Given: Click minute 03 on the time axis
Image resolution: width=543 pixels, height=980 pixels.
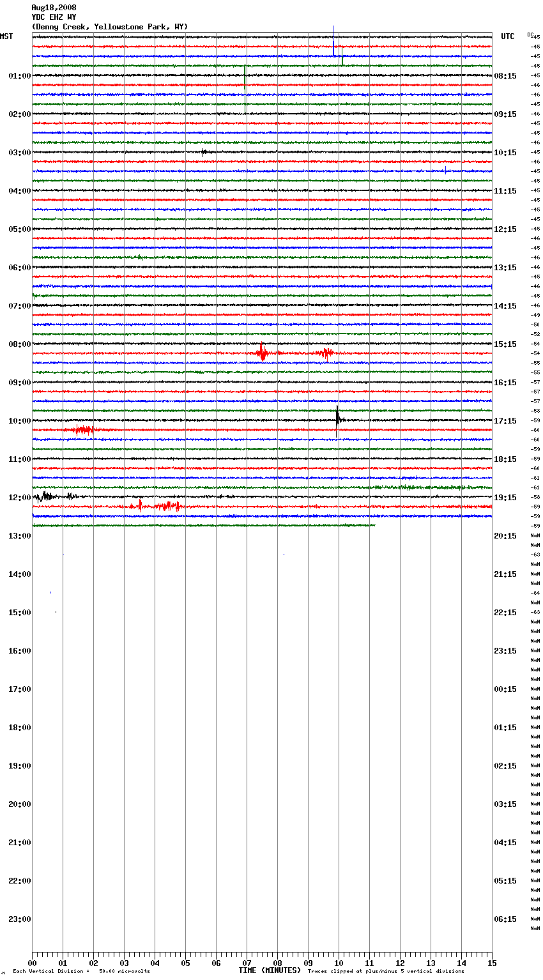Looking at the screenshot, I should [x=124, y=963].
